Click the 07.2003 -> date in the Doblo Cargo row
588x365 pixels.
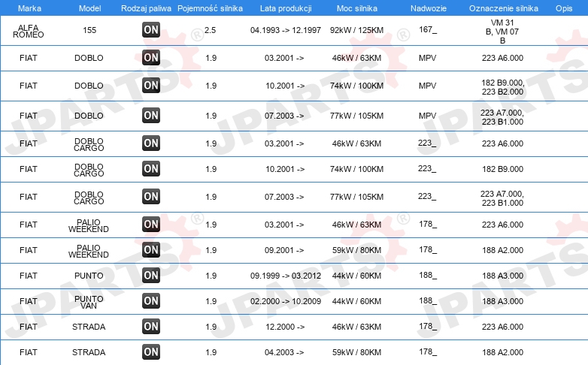pos(284,197)
